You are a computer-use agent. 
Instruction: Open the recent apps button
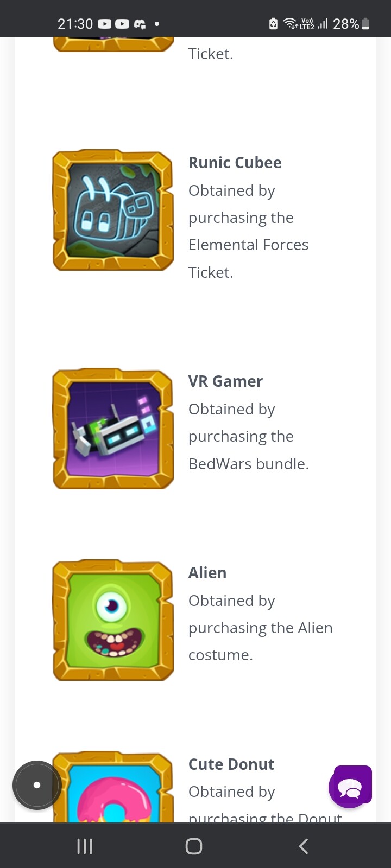point(85,846)
